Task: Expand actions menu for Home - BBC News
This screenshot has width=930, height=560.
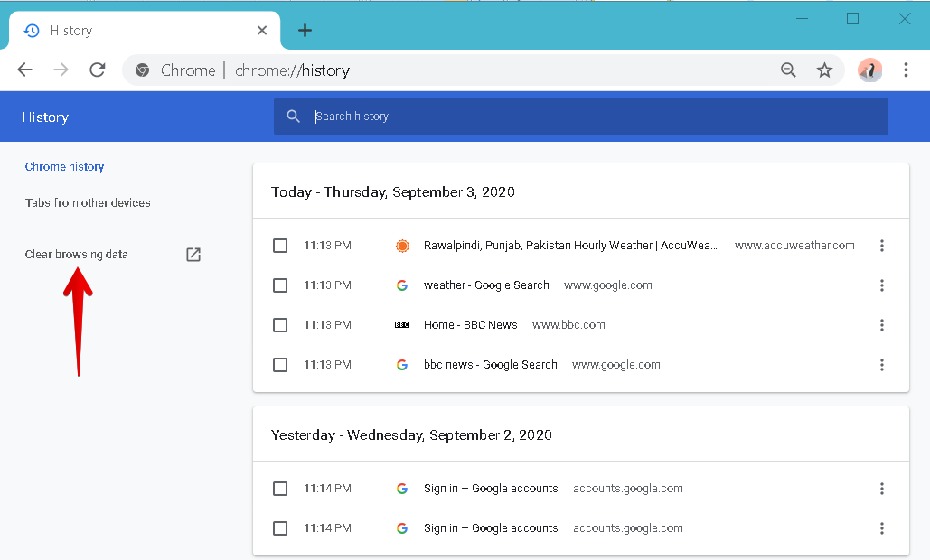Action: tap(882, 325)
